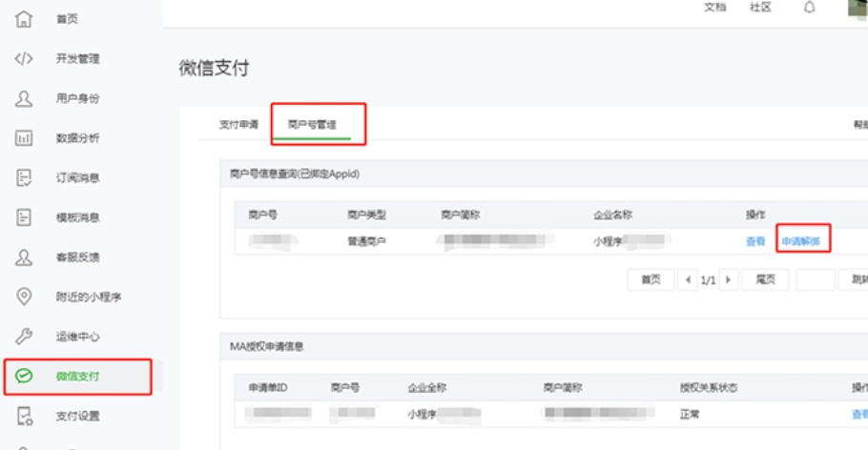
Task: Open 开发管理 in the sidebar
Action: coord(77,59)
